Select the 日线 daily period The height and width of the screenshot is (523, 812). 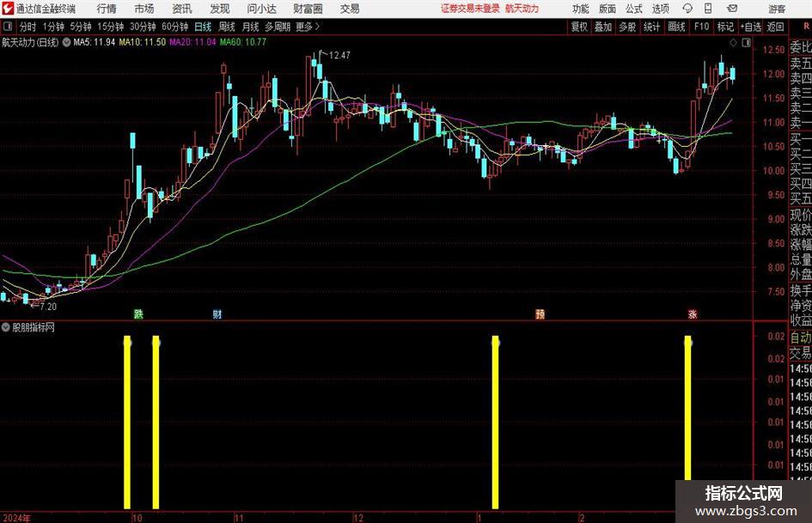pyautogui.click(x=203, y=27)
